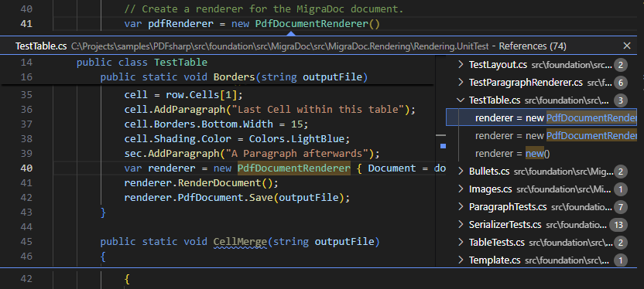Click blue marker on peek overview ruler
644x289 pixels.
(443, 145)
